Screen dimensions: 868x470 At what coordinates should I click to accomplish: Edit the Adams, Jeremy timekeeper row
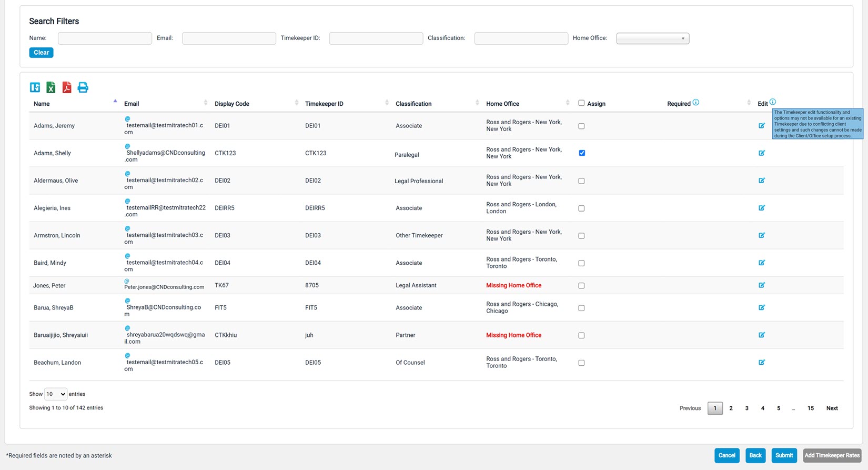[x=761, y=126]
